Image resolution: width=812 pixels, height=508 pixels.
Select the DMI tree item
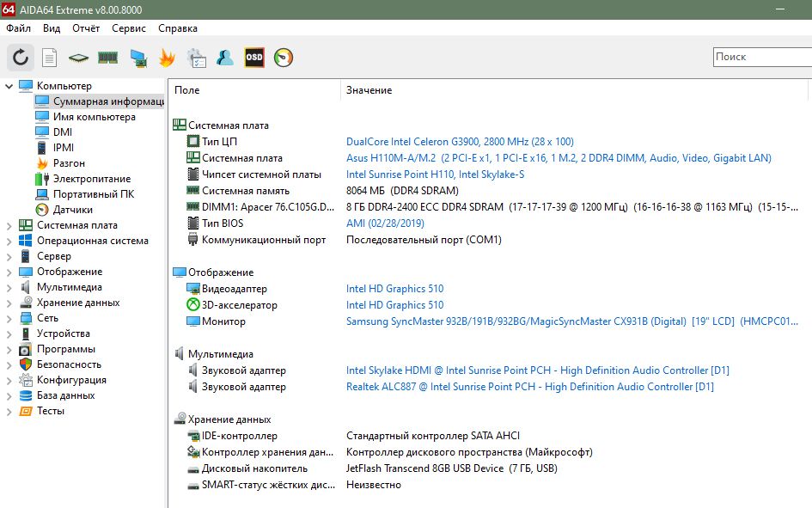[63, 132]
